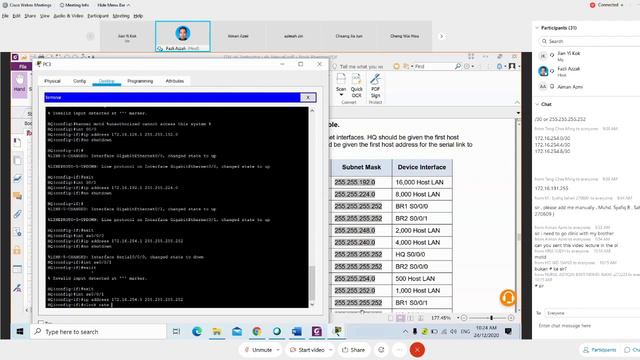Open the Meeting menu
The image size is (640, 360).
pyautogui.click(x=121, y=16)
